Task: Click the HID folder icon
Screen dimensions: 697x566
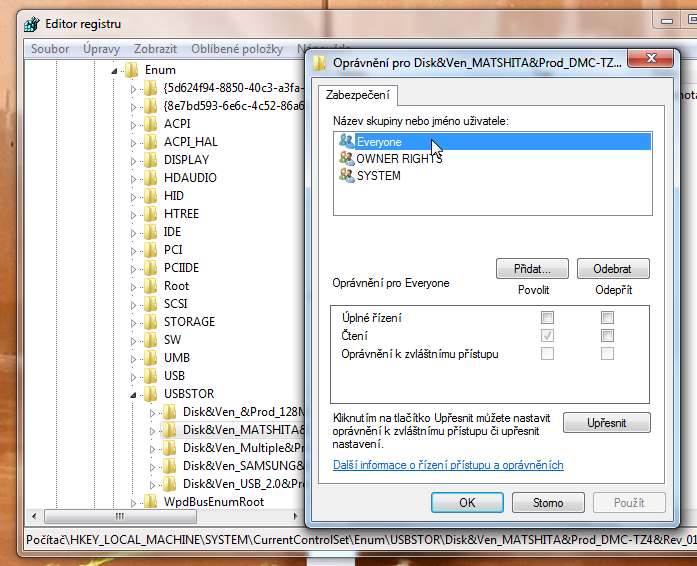Action: [x=151, y=196]
